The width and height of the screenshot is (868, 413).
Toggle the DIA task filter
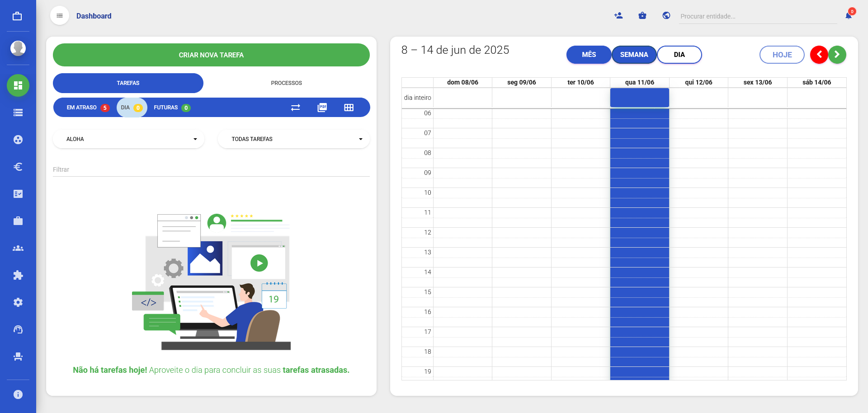point(131,108)
